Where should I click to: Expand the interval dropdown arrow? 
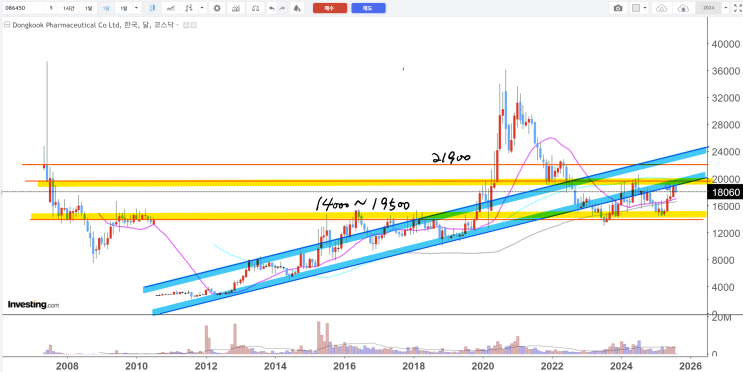[136, 8]
